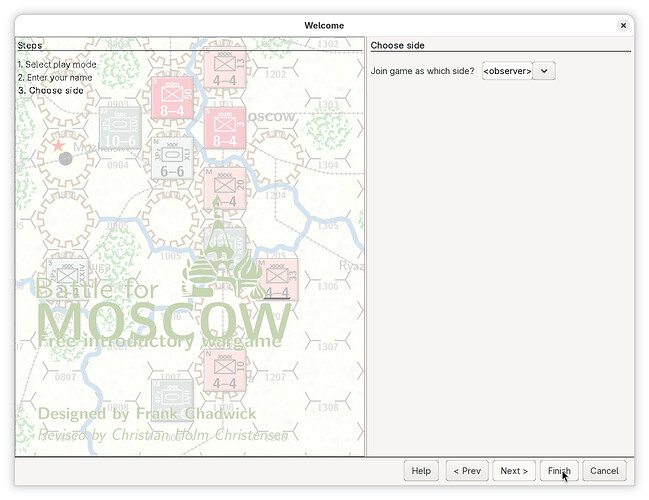The width and height of the screenshot is (649, 500).
Task: Click the Finish button
Action: pyautogui.click(x=558, y=471)
